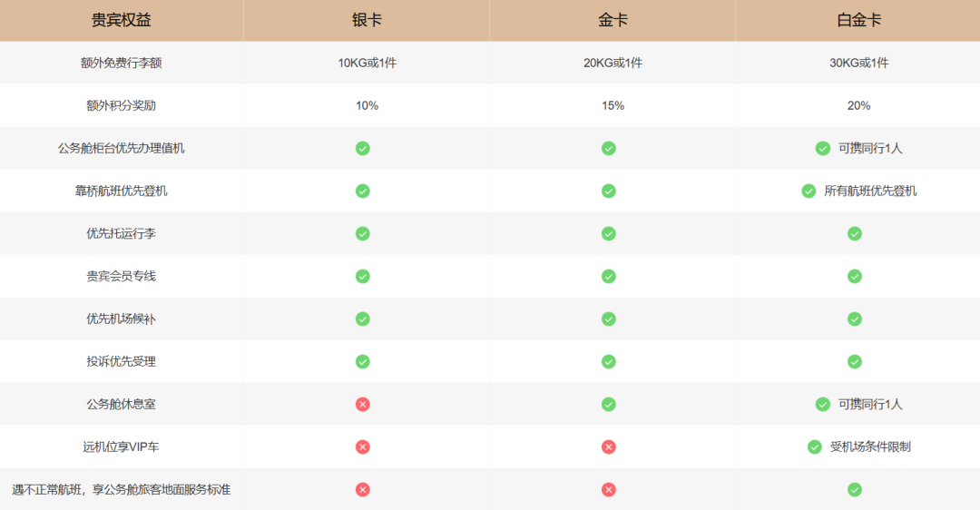Viewport: 980px width, 510px height.
Task: Click the 白金卡 check for 贵宾会员专线
Action: point(855,276)
